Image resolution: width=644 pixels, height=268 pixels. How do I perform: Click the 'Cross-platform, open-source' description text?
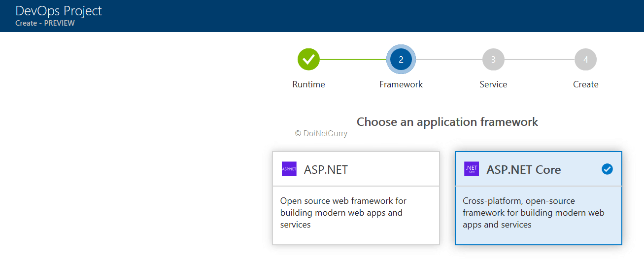[533, 213]
